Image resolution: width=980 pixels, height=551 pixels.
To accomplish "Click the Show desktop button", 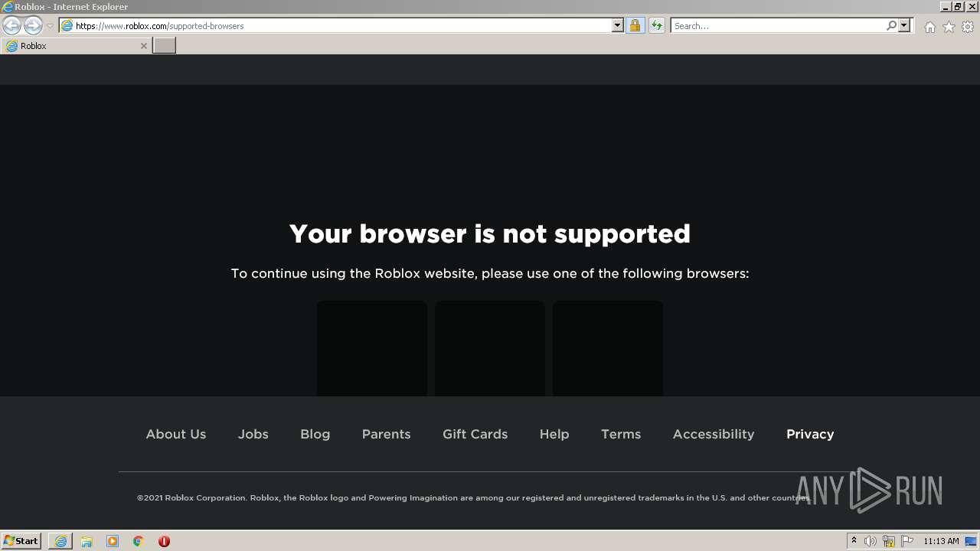I will [972, 541].
